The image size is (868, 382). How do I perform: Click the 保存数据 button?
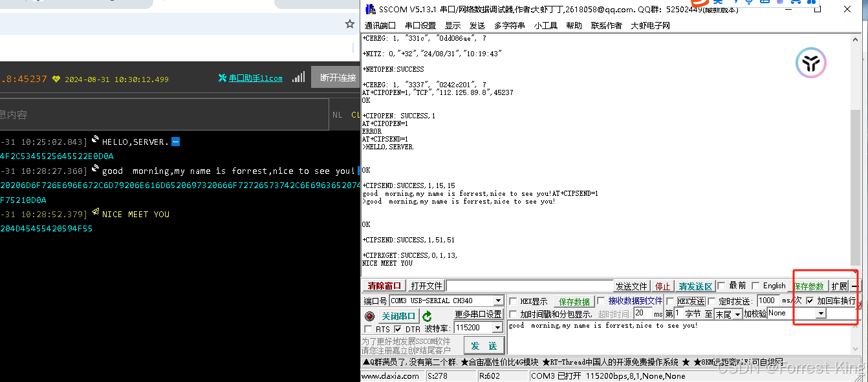pos(574,302)
